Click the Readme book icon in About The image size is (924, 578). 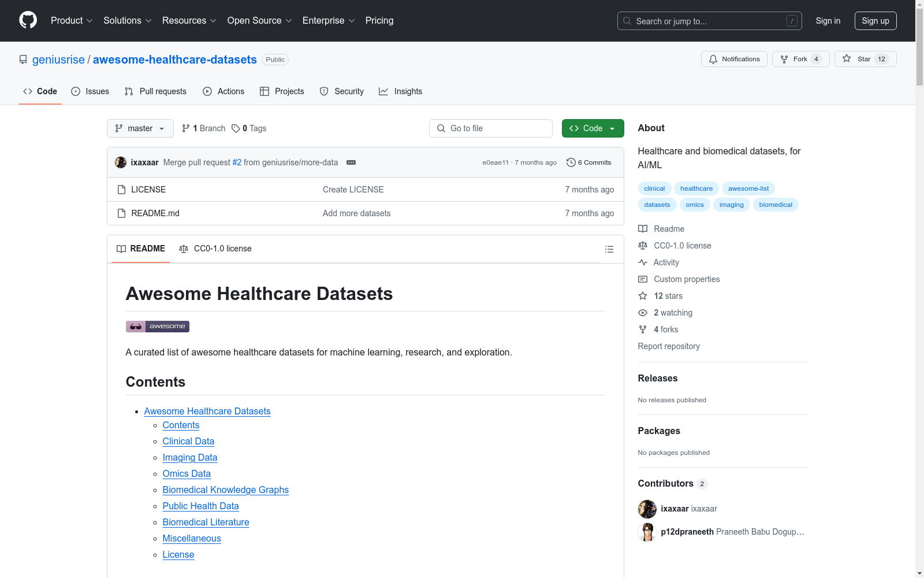[643, 229]
